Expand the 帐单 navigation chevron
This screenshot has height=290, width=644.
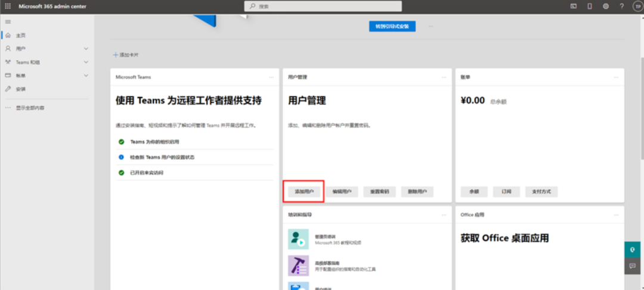[x=86, y=76]
